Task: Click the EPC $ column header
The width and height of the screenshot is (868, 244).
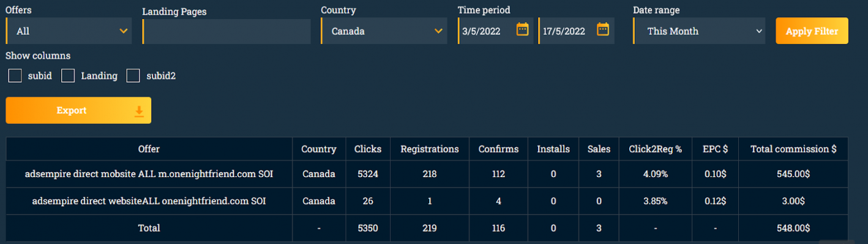Action: [714, 149]
